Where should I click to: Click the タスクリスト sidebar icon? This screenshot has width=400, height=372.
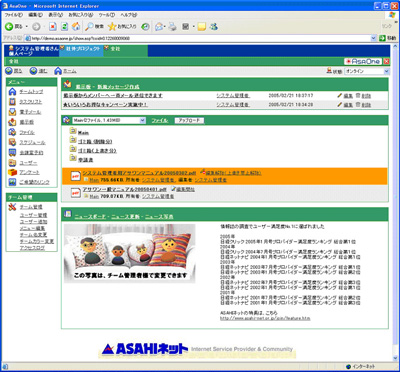12,102
